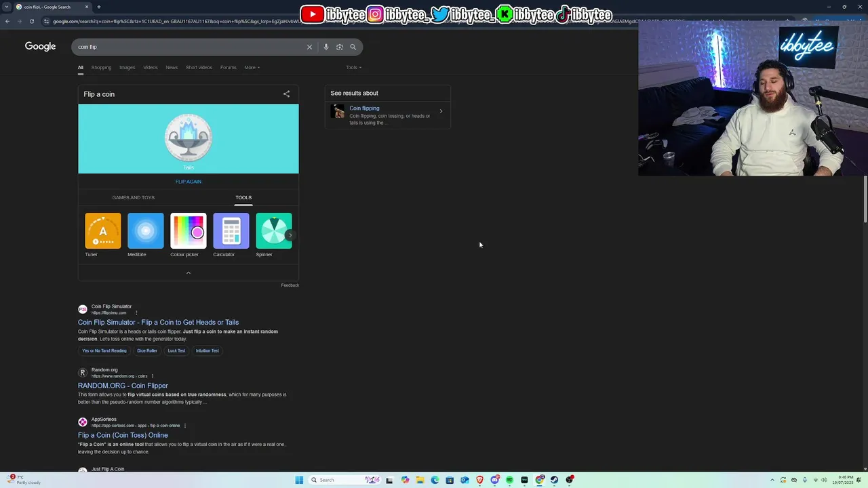Image resolution: width=868 pixels, height=488 pixels.
Task: Click the Intuition Test sitelink chip
Action: (208, 350)
